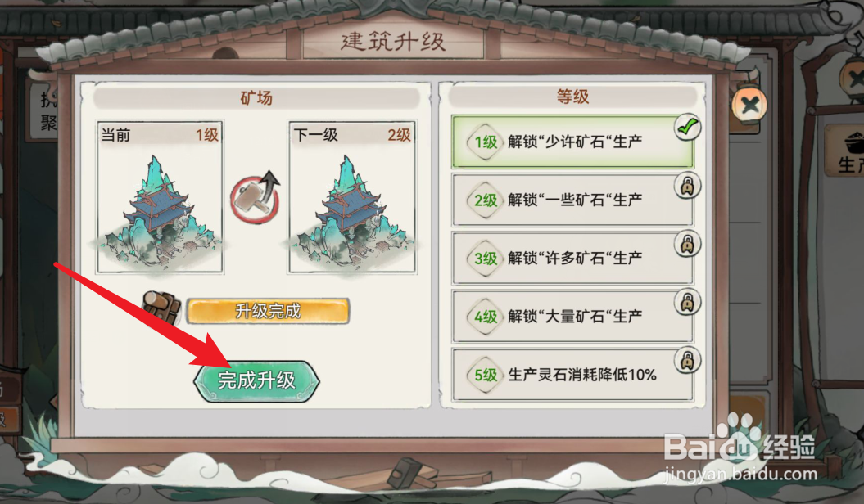The image size is (864, 504).
Task: Click the 生产 pot icon at right edge
Action: (848, 150)
